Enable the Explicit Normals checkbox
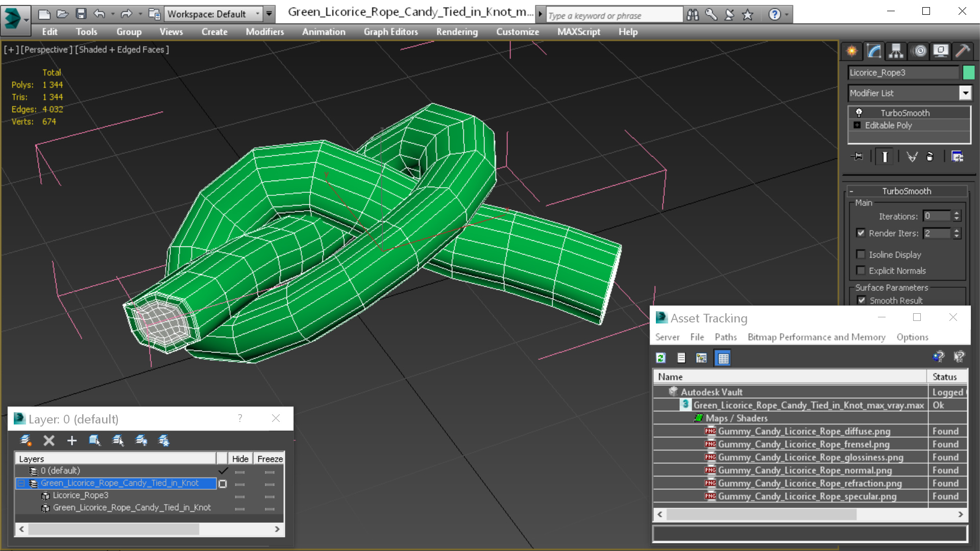 coord(861,271)
